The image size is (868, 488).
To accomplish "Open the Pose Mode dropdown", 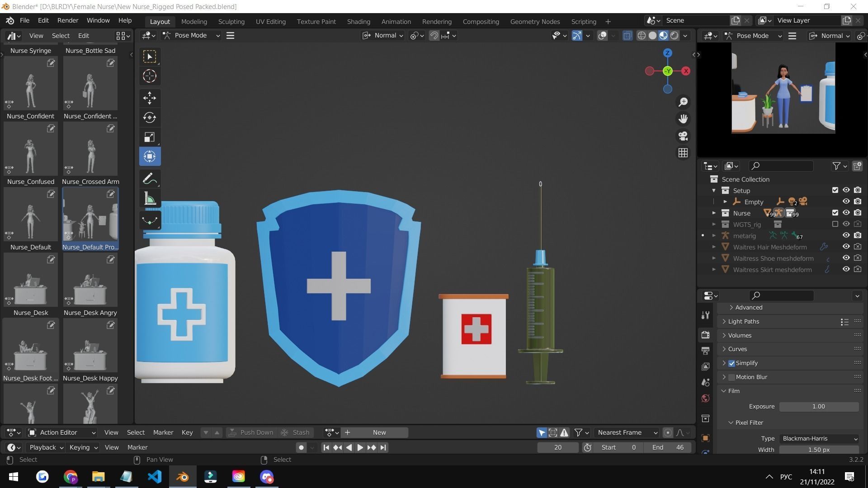I will (192, 36).
